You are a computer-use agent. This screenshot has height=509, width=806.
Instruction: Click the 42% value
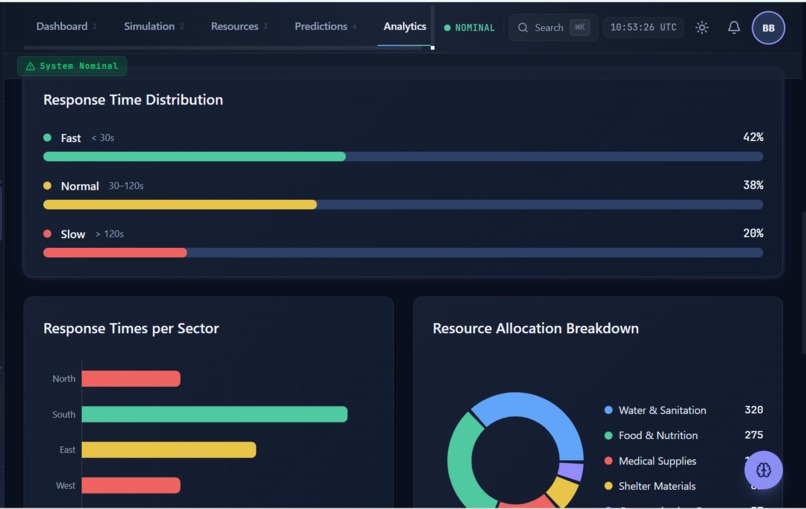[753, 137]
